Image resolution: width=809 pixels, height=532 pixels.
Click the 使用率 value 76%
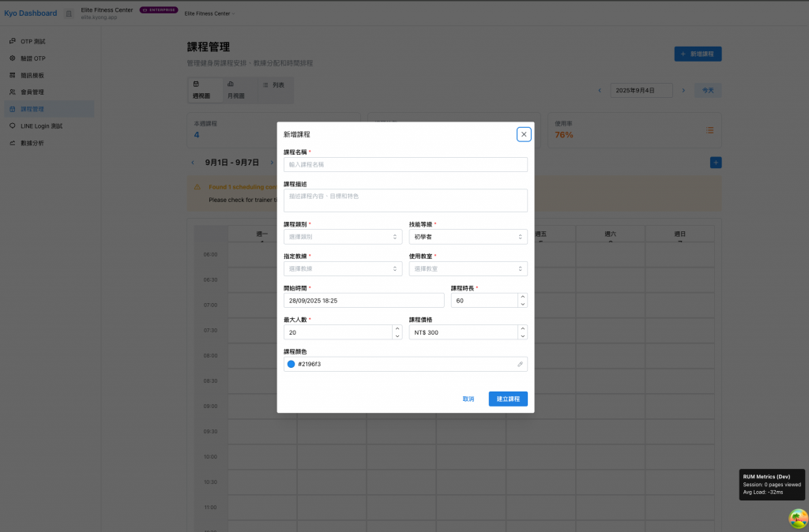tap(564, 135)
